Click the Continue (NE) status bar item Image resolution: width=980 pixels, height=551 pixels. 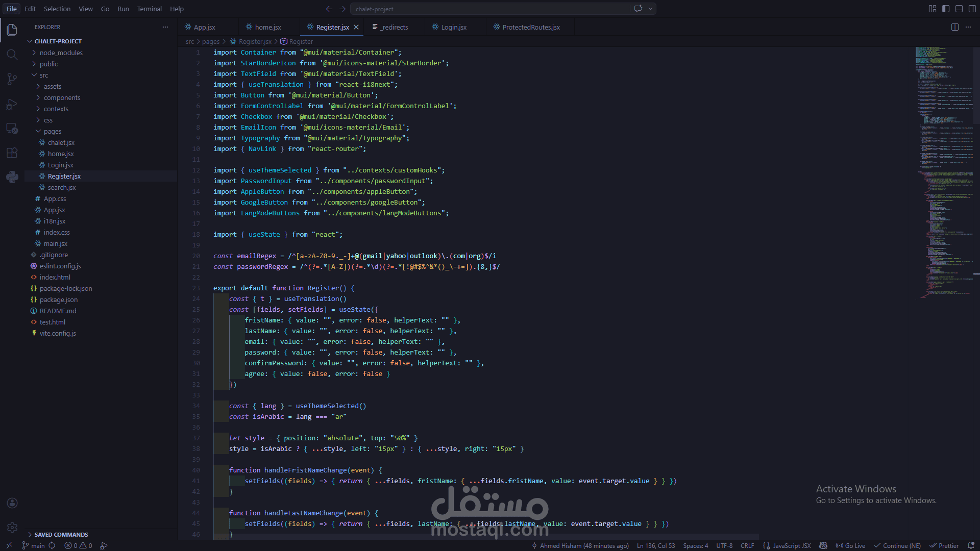pyautogui.click(x=898, y=545)
